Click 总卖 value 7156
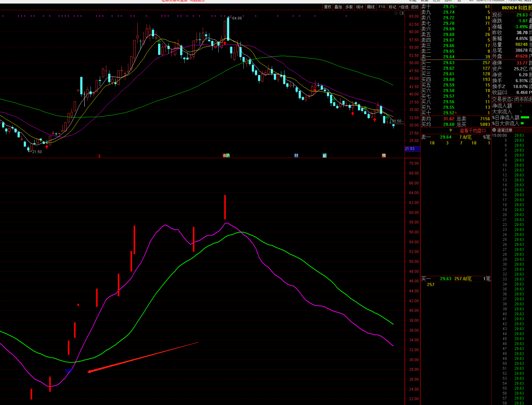The image size is (532, 405). 485,119
